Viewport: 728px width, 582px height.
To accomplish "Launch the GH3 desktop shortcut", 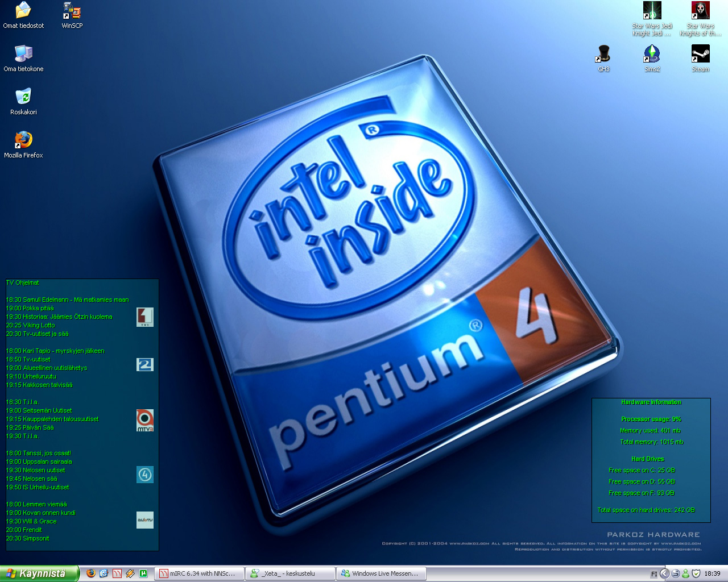I will coord(603,55).
